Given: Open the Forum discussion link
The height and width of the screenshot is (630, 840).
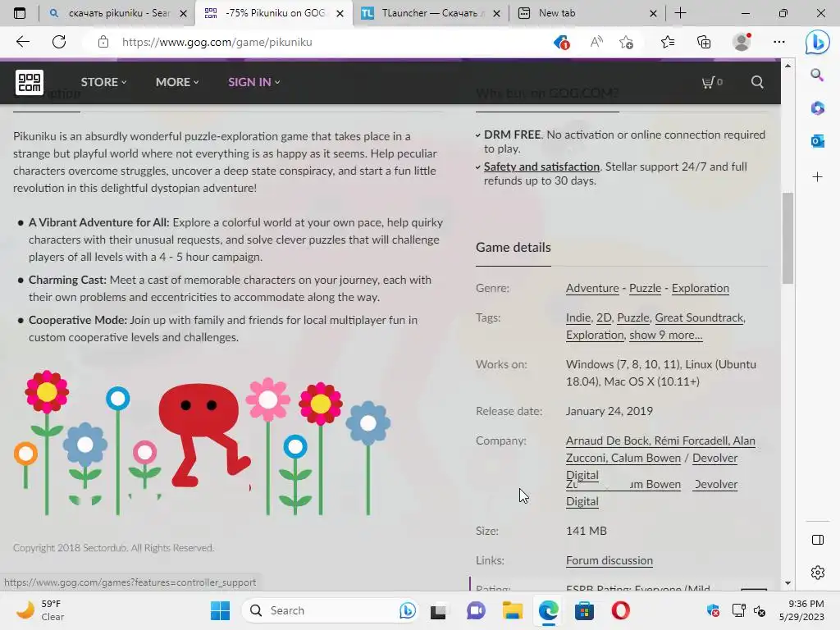Looking at the screenshot, I should click(609, 560).
